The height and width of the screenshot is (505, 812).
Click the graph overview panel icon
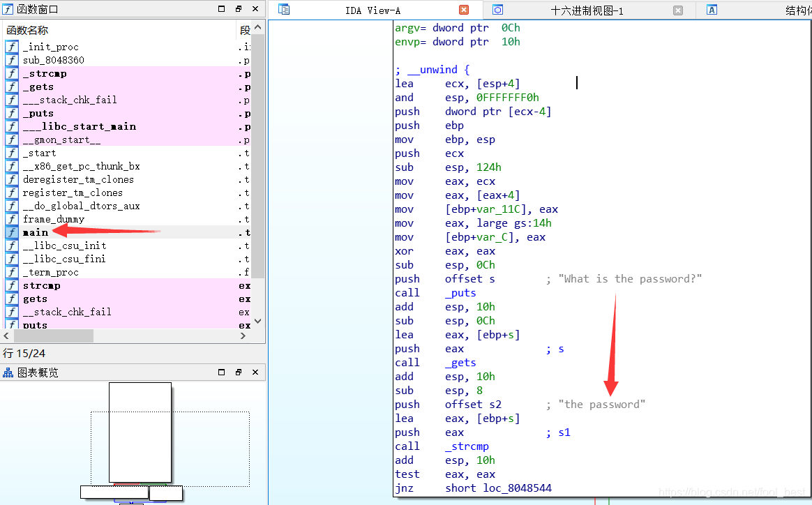point(8,372)
